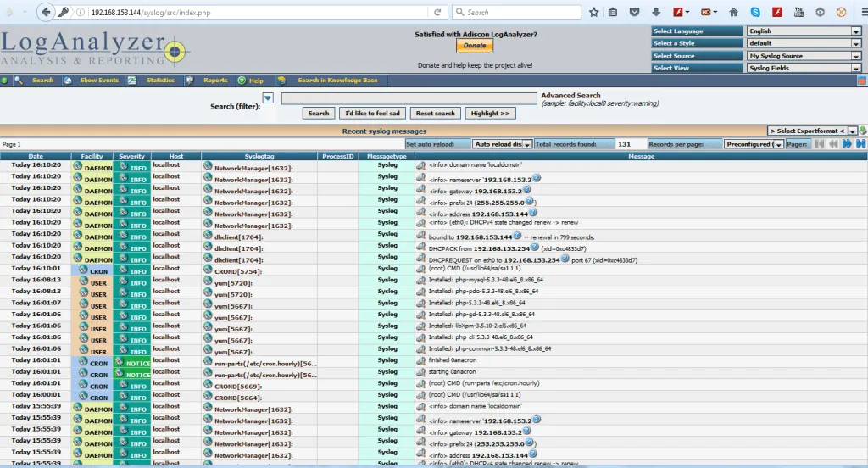Click the Reset search button
The image size is (868, 468).
pos(435,113)
